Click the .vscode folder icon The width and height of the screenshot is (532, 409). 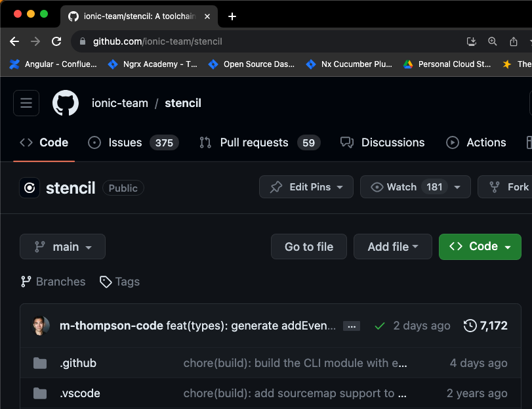pos(40,393)
